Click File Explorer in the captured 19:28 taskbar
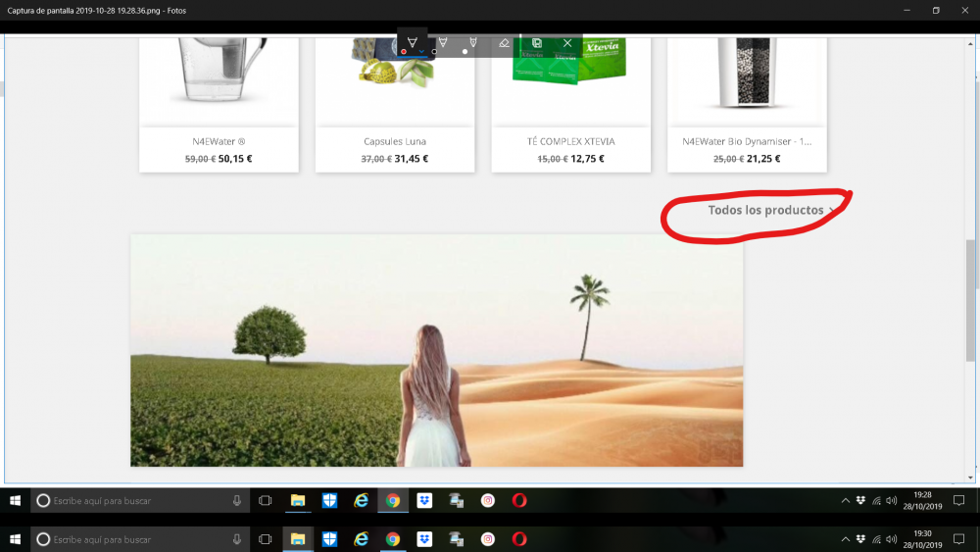Screen dimensions: 980x552 (x=298, y=500)
